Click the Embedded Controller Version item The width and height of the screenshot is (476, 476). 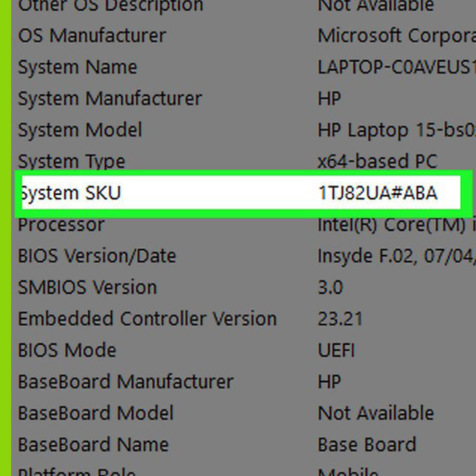pos(147,319)
